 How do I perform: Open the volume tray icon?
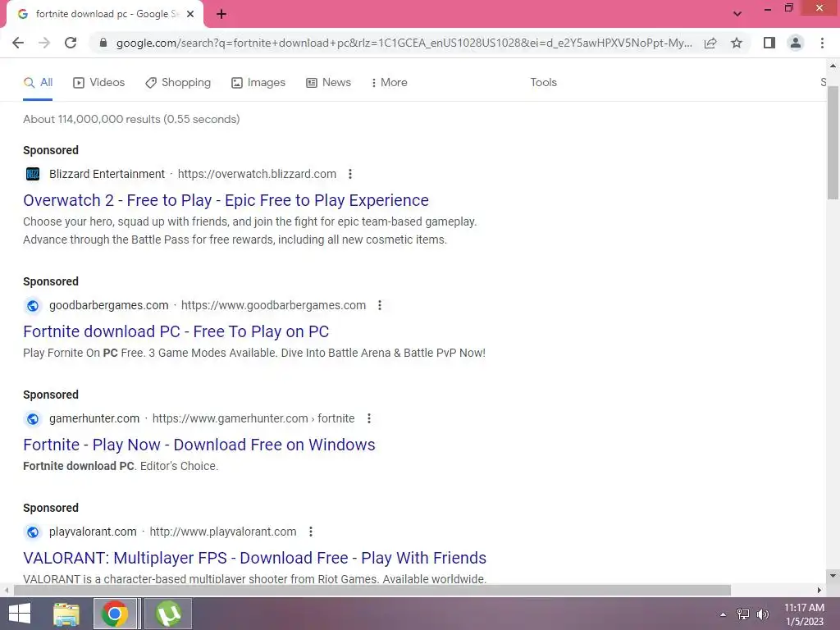point(763,614)
